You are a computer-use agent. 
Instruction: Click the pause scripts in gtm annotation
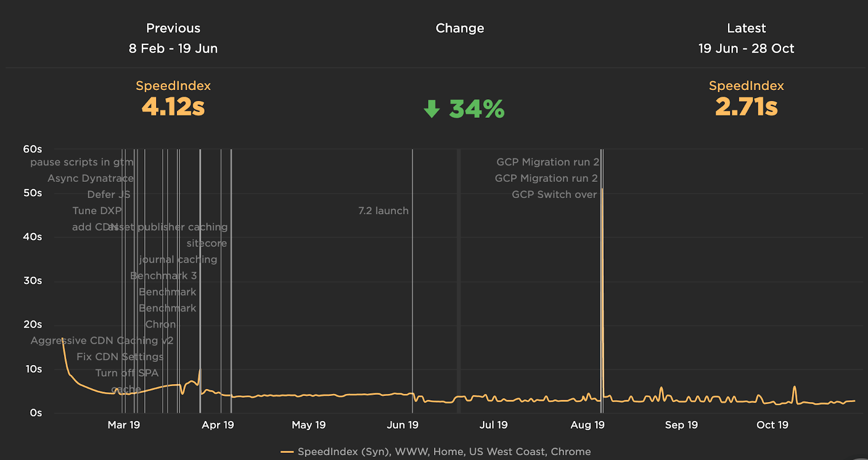click(x=81, y=162)
